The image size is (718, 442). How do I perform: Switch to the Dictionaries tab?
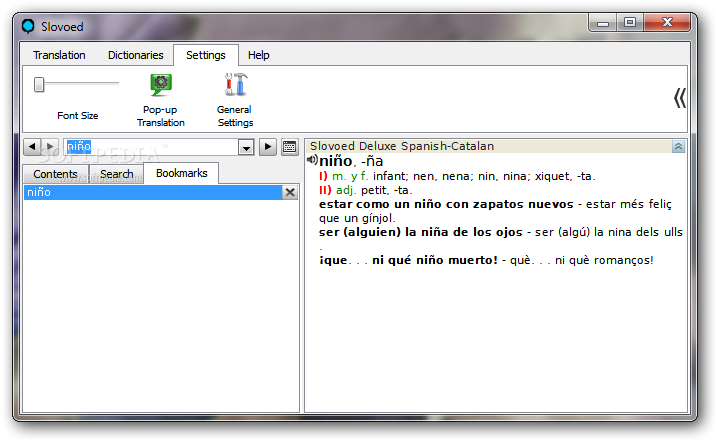pyautogui.click(x=136, y=55)
